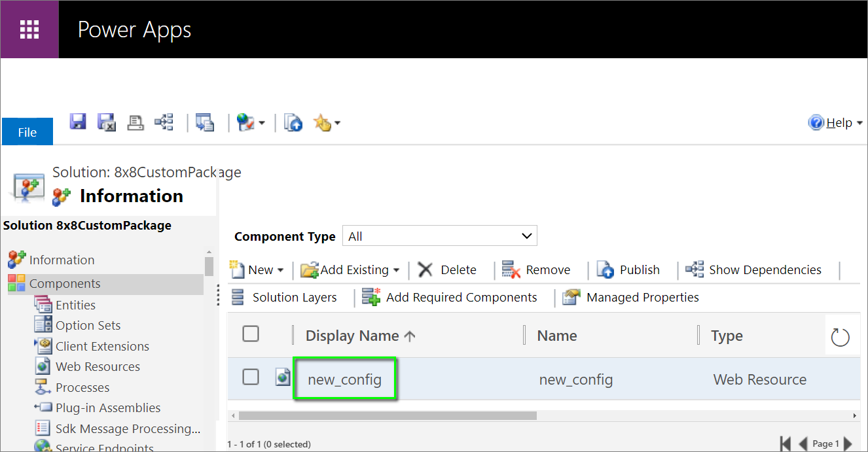Click Show Dependencies in the grid toolbar

pyautogui.click(x=753, y=270)
